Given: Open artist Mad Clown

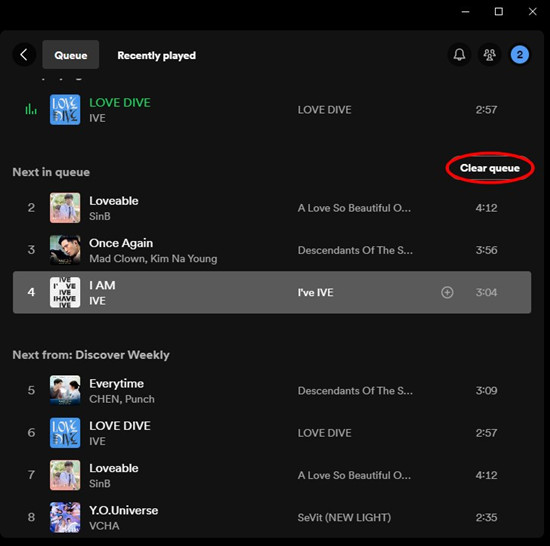Looking at the screenshot, I should pos(118,259).
